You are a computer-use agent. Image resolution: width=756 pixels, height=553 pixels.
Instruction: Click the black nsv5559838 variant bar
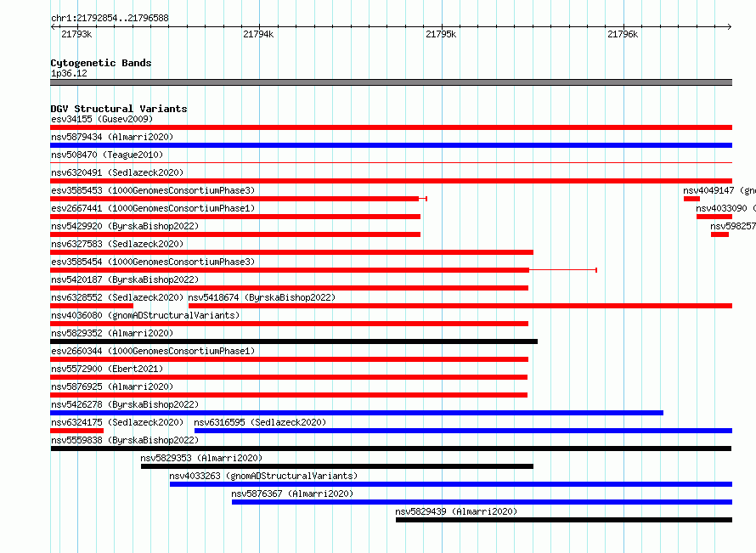coord(391,449)
